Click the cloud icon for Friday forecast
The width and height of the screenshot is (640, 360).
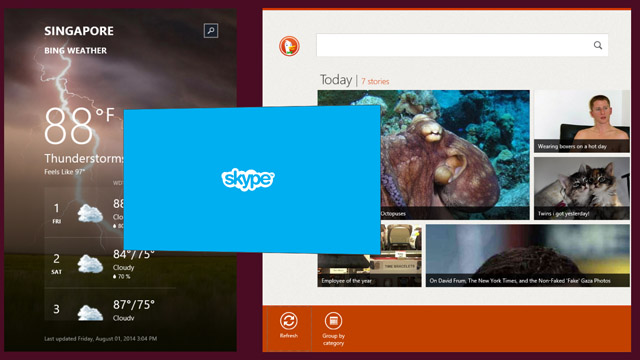(x=90, y=214)
